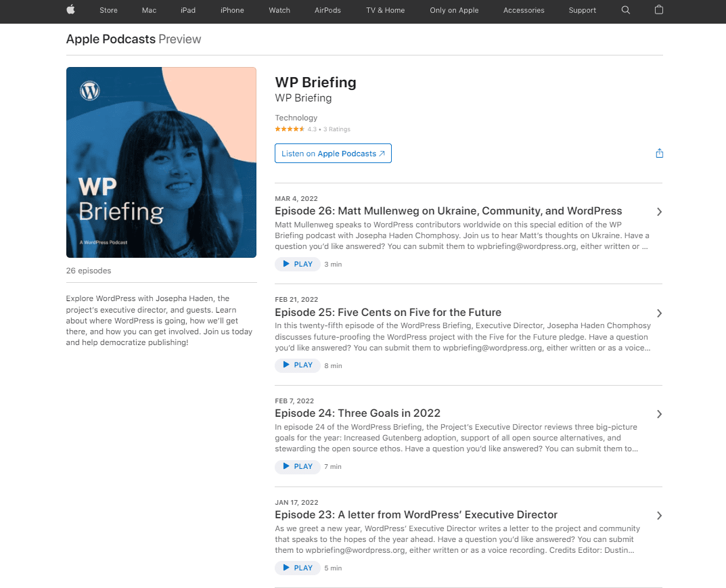Play Episode 23 letter episode
This screenshot has height=588, width=726.
click(x=297, y=568)
